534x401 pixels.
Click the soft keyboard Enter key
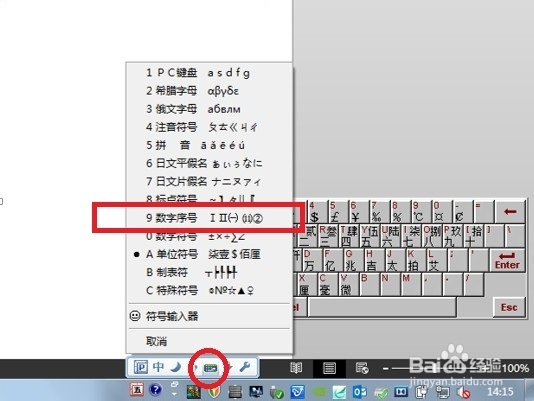click(x=507, y=260)
